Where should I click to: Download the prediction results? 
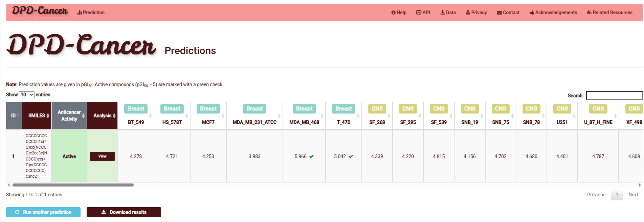tap(124, 212)
